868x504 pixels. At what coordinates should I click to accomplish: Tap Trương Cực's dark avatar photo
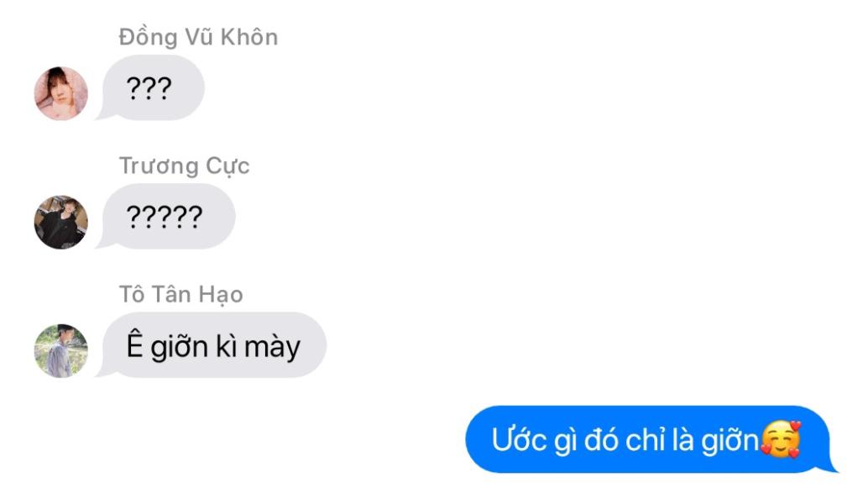tap(61, 222)
